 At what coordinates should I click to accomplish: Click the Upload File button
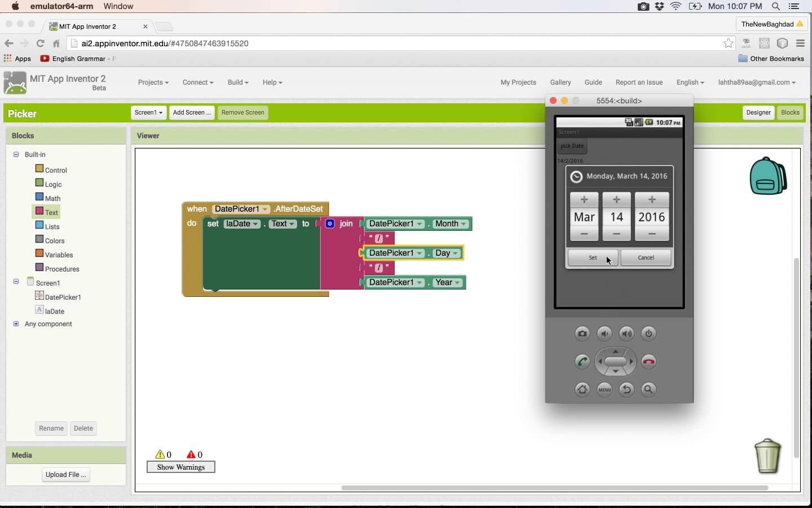coord(66,475)
